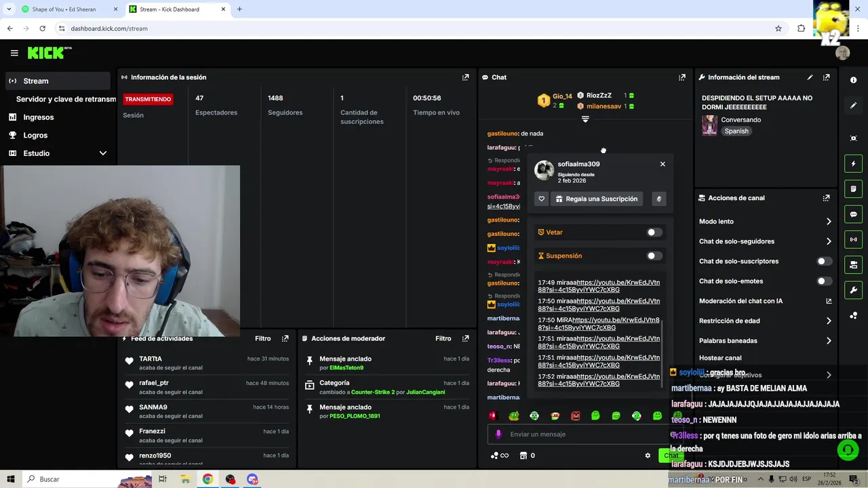Insert the first red emote in emote row

493,415
